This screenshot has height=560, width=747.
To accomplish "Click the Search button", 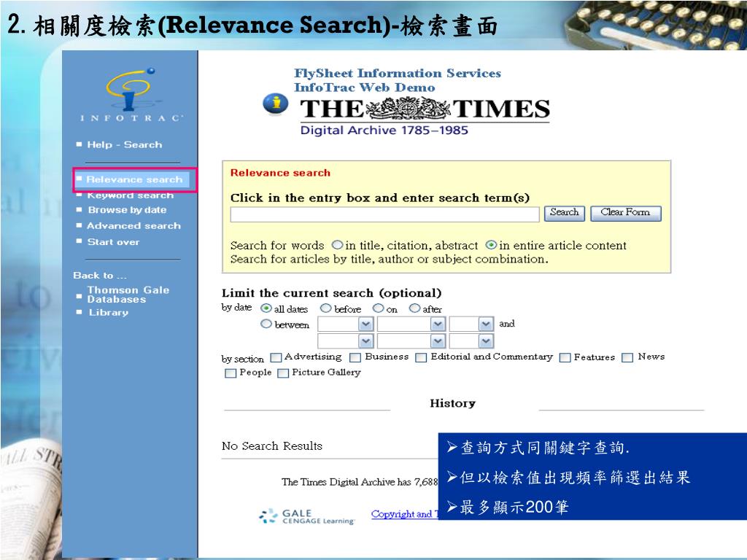I will 565,214.
